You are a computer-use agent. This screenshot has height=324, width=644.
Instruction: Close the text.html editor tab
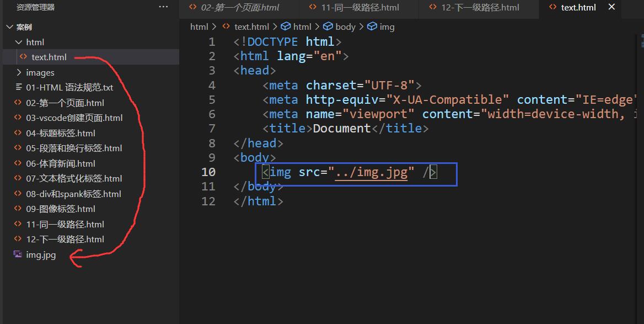tap(611, 7)
